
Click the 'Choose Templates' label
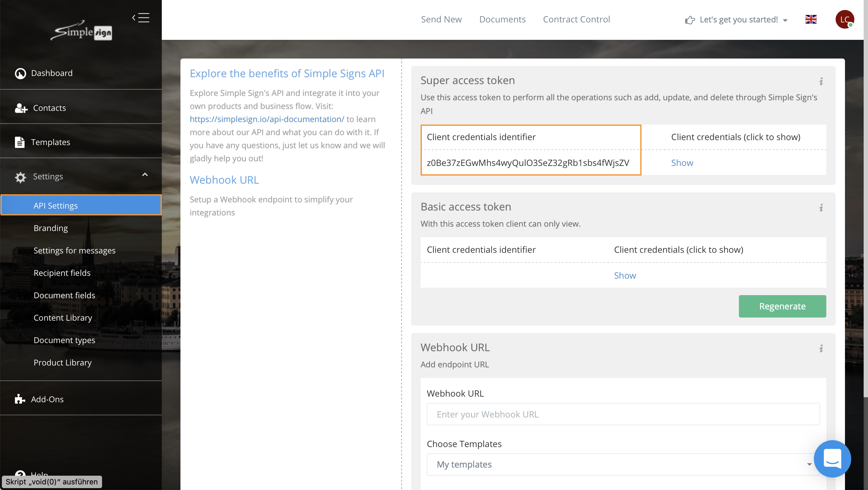pyautogui.click(x=464, y=444)
